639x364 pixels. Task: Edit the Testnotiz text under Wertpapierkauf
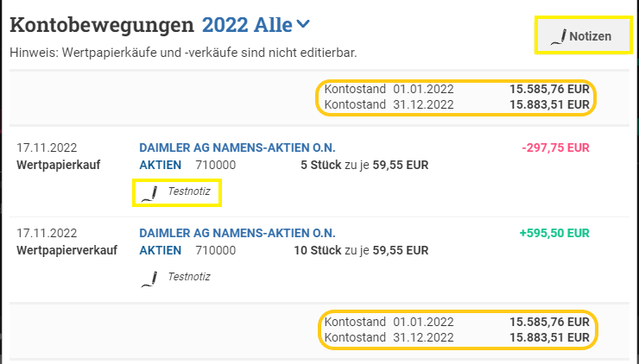coord(189,191)
